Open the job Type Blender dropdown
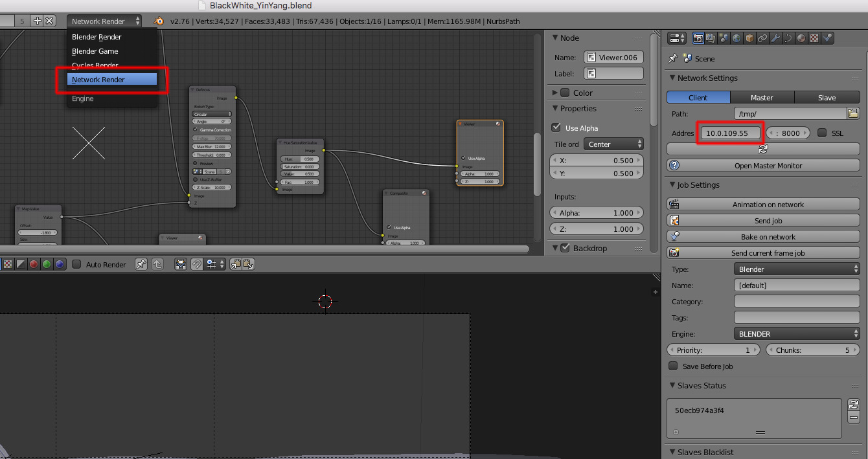 [797, 269]
